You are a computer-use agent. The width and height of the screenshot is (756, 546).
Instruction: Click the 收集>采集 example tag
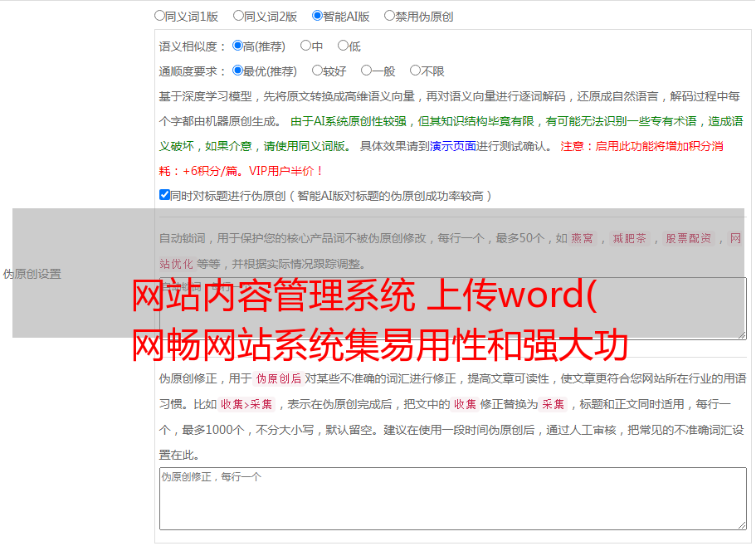click(246, 404)
